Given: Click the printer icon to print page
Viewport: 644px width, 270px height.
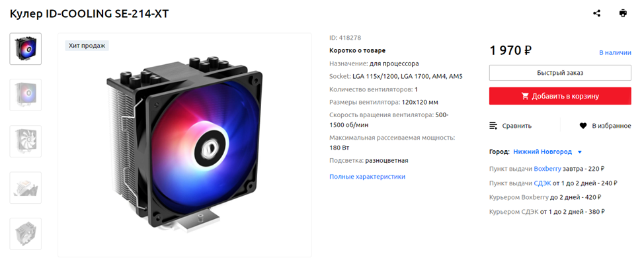Looking at the screenshot, I should 623,13.
